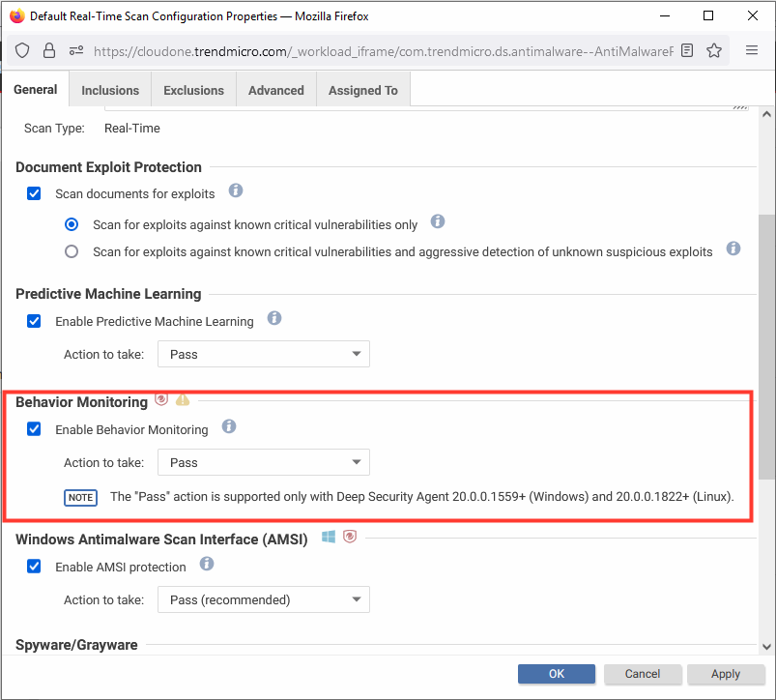Toggle Enable Predictive Machine Learning checkbox

(x=34, y=321)
